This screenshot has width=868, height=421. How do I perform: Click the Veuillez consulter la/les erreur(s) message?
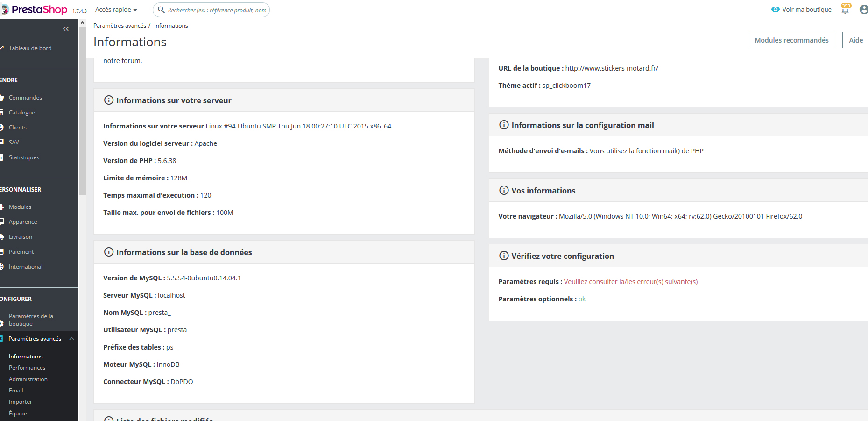coord(631,282)
